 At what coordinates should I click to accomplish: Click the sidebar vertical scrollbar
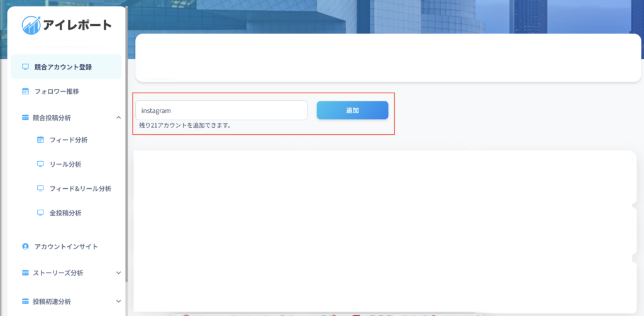[126, 157]
